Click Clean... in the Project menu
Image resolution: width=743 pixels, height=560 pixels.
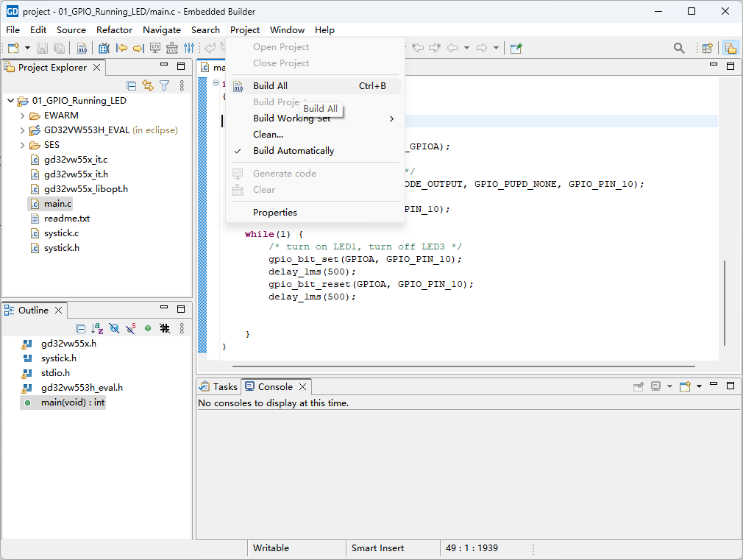[268, 135]
